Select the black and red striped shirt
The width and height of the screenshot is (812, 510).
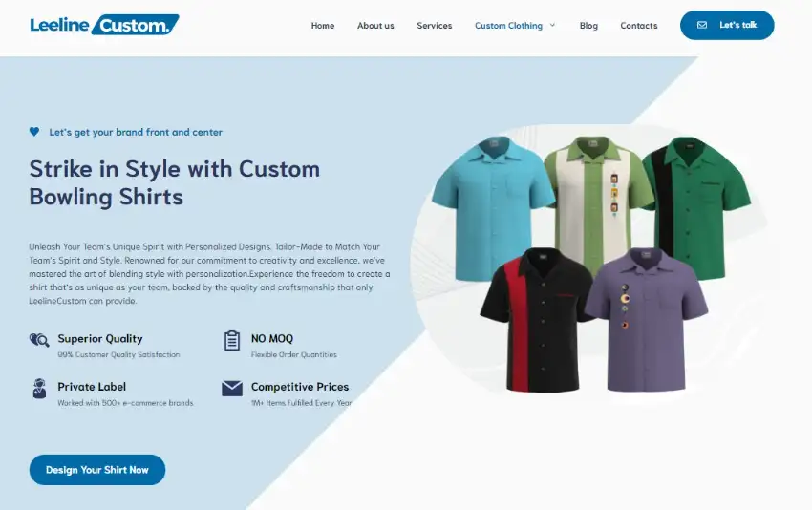tap(536, 320)
